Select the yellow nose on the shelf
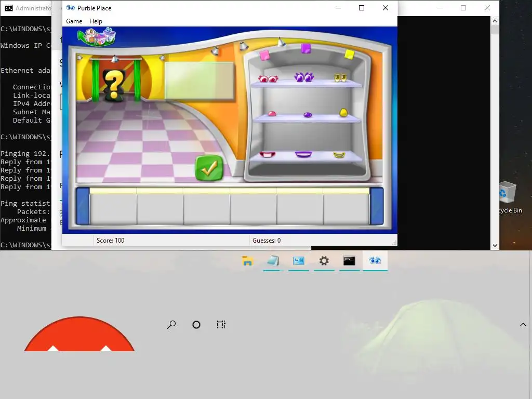This screenshot has width=532, height=399. click(343, 112)
